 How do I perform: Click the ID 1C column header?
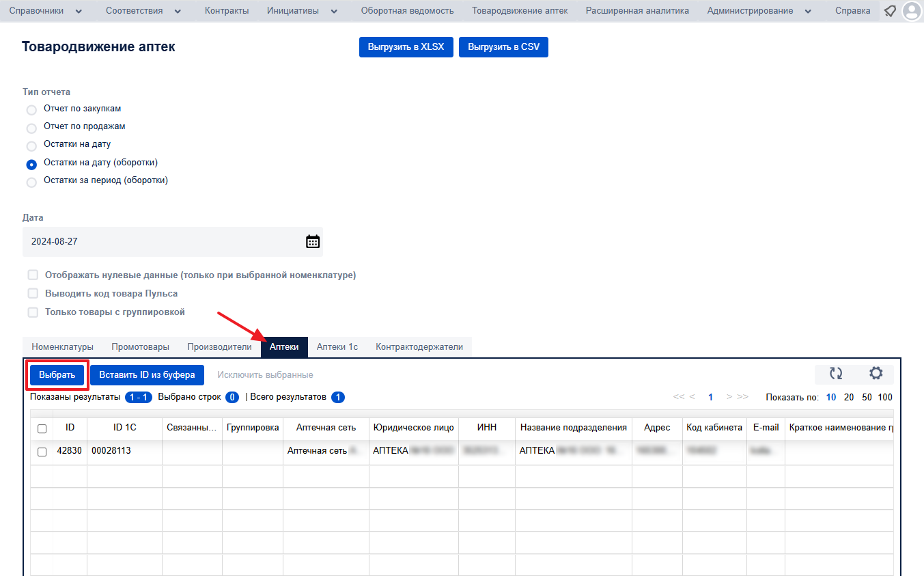125,428
